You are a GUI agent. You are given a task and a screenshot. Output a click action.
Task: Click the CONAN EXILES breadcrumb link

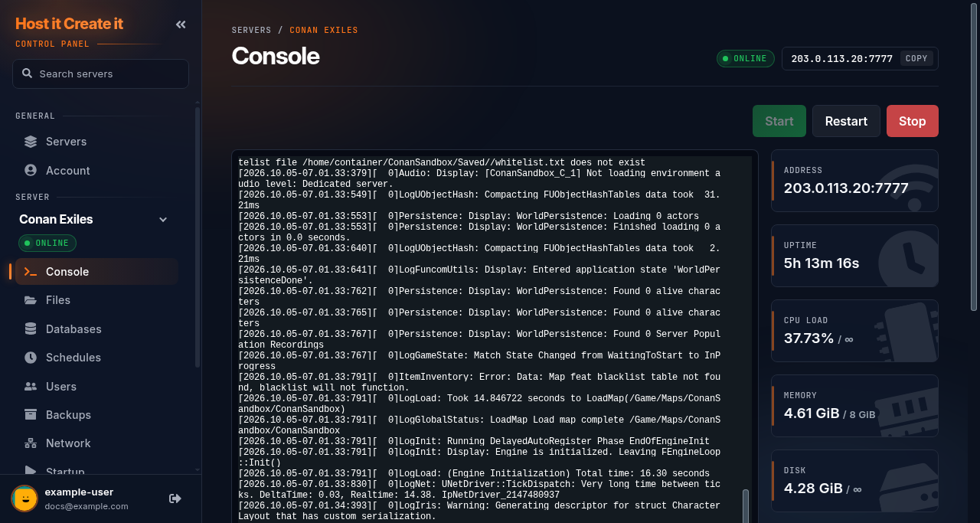pyautogui.click(x=324, y=31)
